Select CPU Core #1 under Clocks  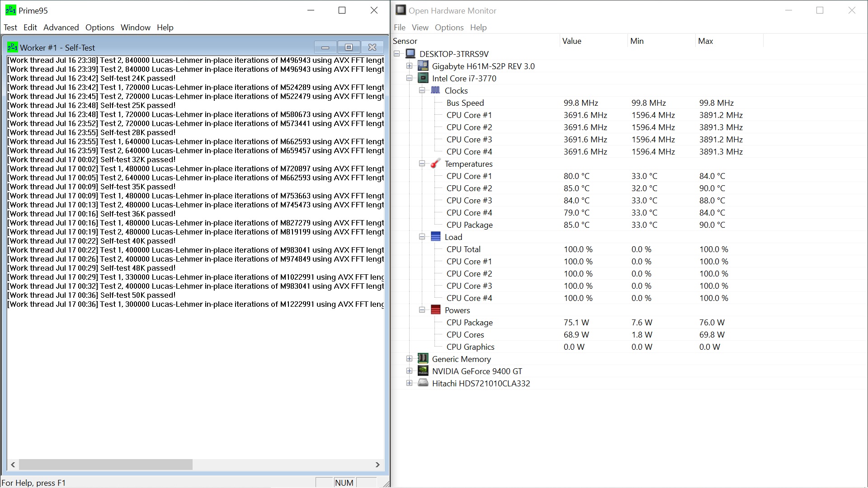point(469,115)
